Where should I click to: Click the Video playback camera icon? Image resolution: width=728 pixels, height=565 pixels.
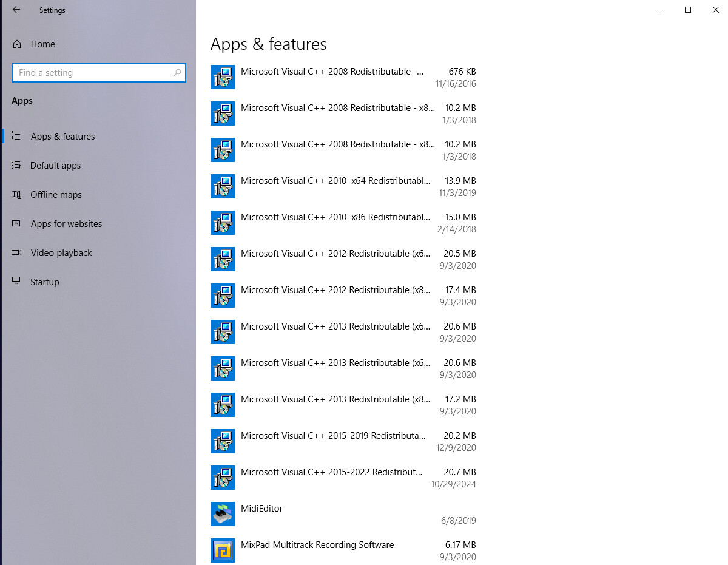pyautogui.click(x=16, y=252)
